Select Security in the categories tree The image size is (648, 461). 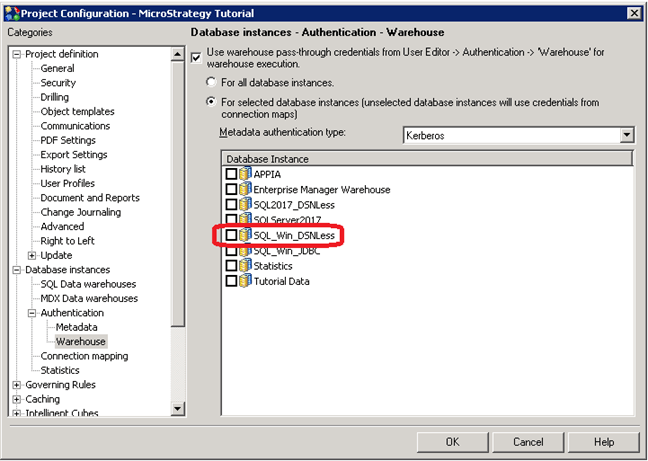[58, 83]
